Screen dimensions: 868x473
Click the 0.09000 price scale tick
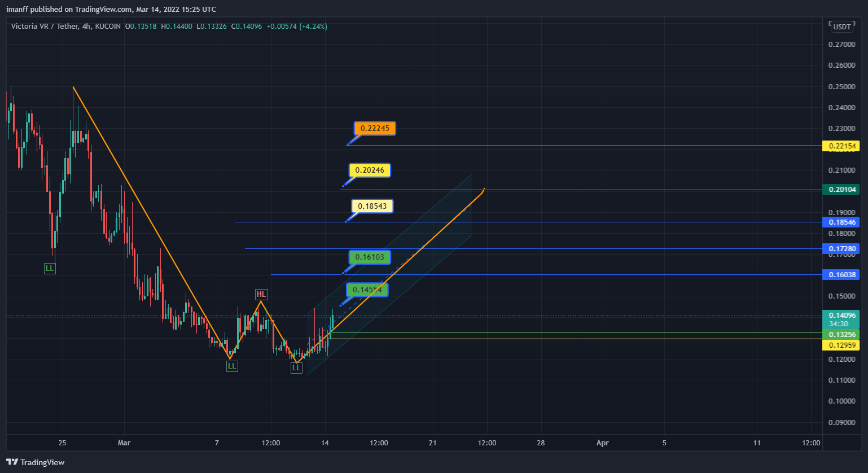pyautogui.click(x=841, y=423)
